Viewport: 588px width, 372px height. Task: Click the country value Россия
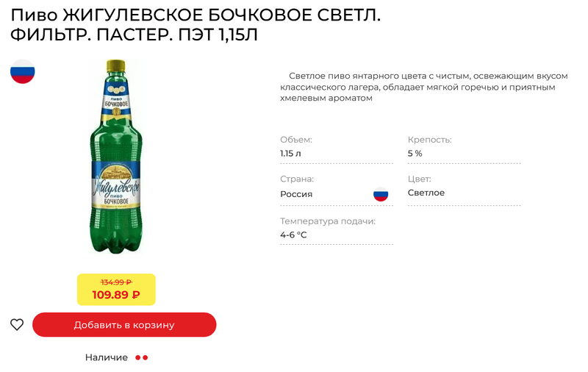[296, 194]
